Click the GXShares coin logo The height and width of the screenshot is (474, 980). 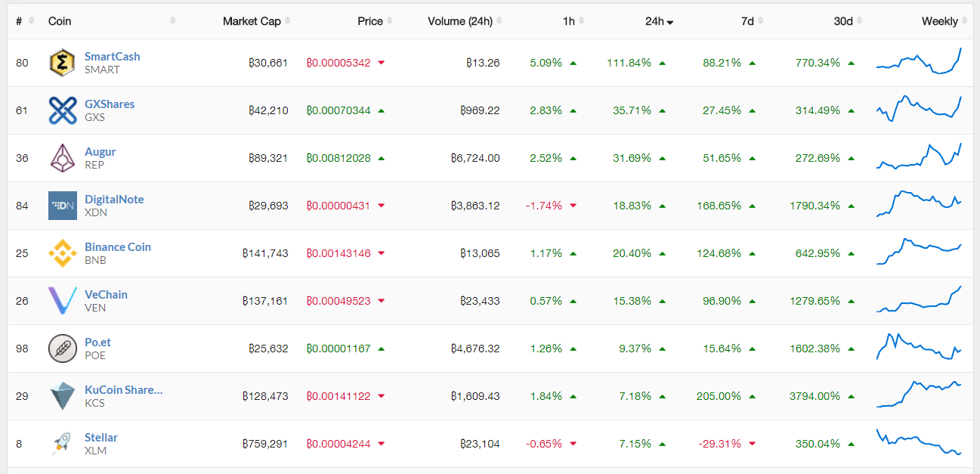pyautogui.click(x=63, y=110)
